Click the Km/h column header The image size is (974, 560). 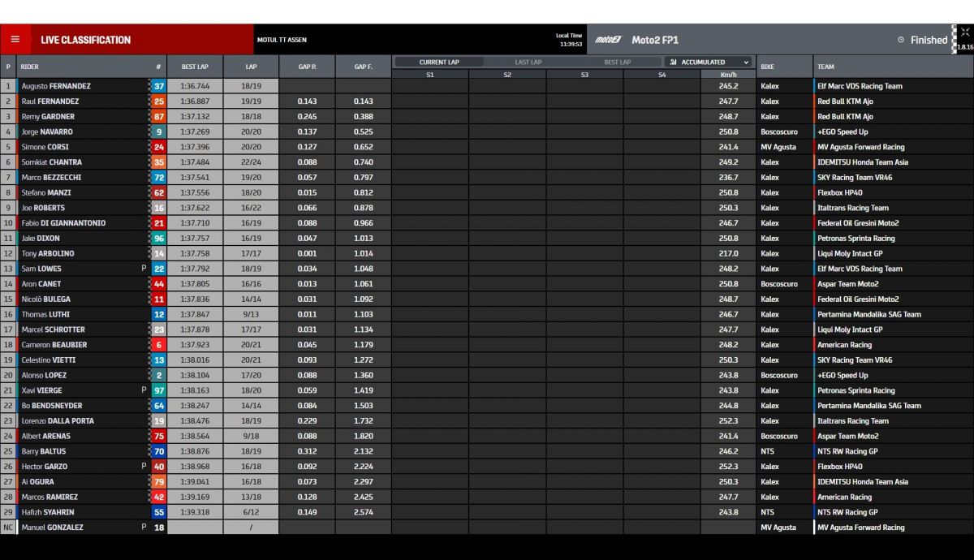coord(728,75)
